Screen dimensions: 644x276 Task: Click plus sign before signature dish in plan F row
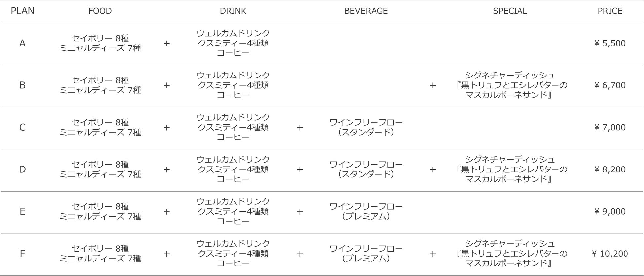click(433, 254)
